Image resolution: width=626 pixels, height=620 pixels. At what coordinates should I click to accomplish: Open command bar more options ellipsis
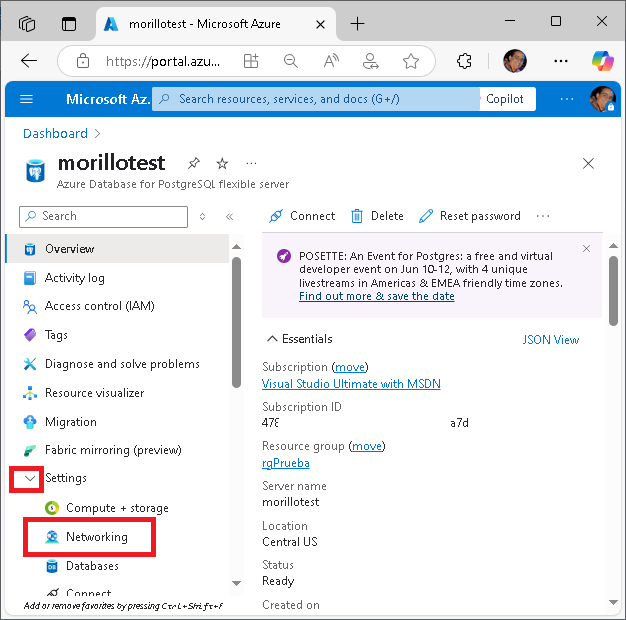point(543,216)
